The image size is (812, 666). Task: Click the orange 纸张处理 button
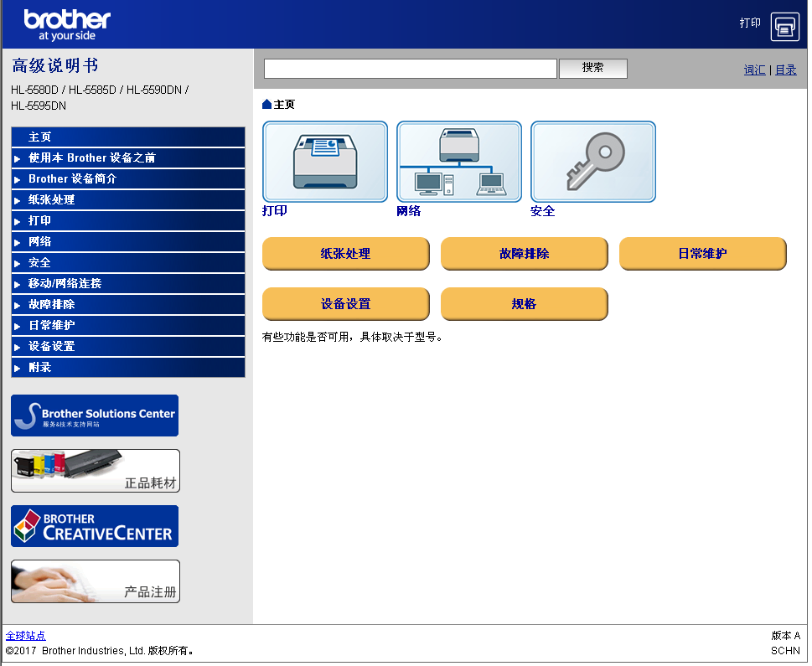346,253
